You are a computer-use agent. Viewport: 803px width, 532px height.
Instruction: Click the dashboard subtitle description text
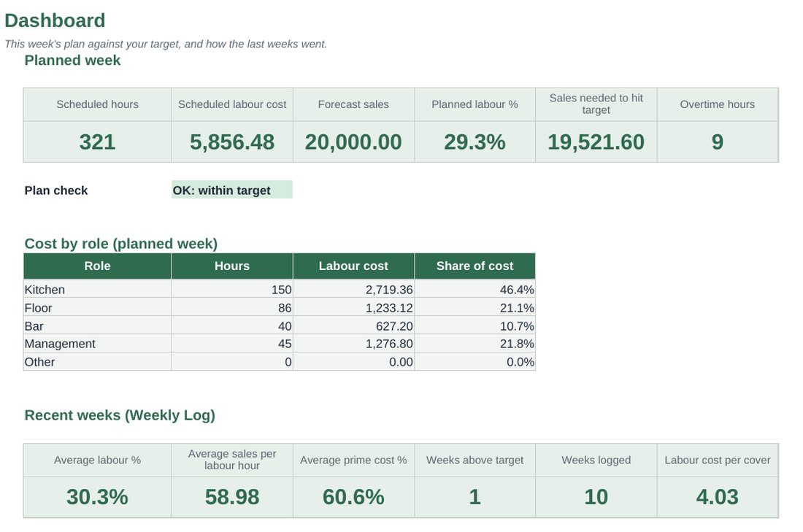tap(166, 44)
